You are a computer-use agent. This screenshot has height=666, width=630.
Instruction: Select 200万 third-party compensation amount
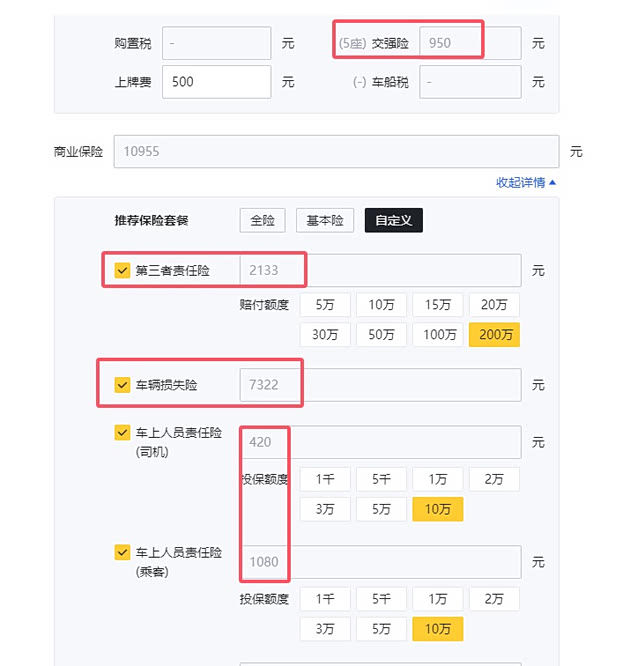[x=494, y=335]
